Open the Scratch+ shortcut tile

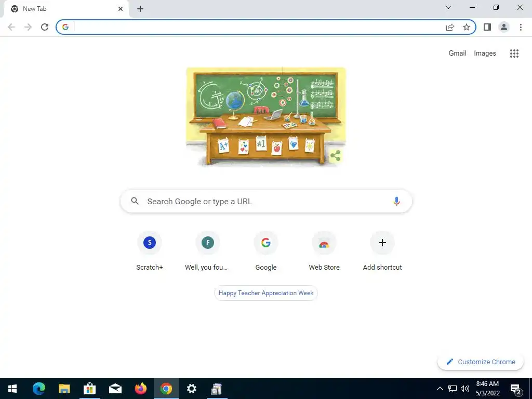[x=150, y=251]
